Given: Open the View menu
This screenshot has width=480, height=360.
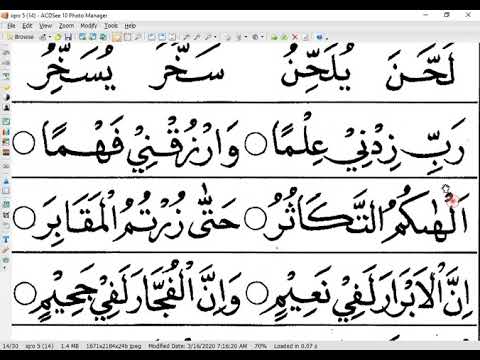Looking at the screenshot, I should 45,26.
